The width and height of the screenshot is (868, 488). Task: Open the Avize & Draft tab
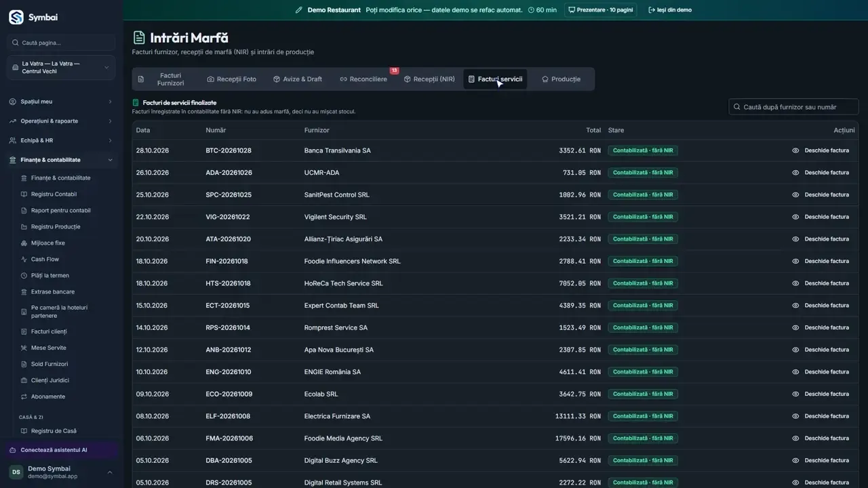[298, 79]
